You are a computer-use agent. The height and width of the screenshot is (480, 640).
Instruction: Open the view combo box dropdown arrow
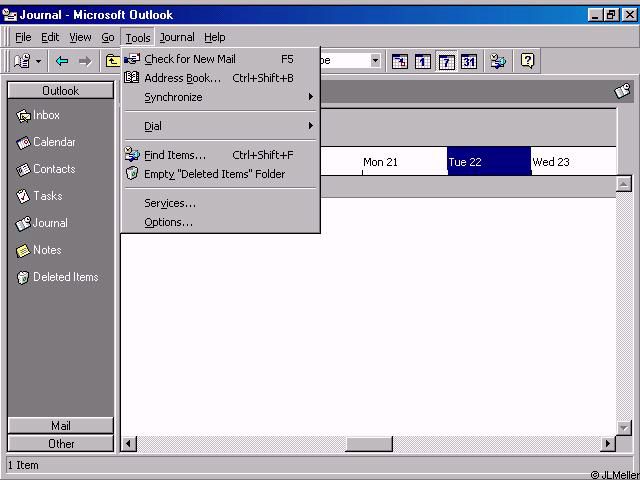pos(375,61)
